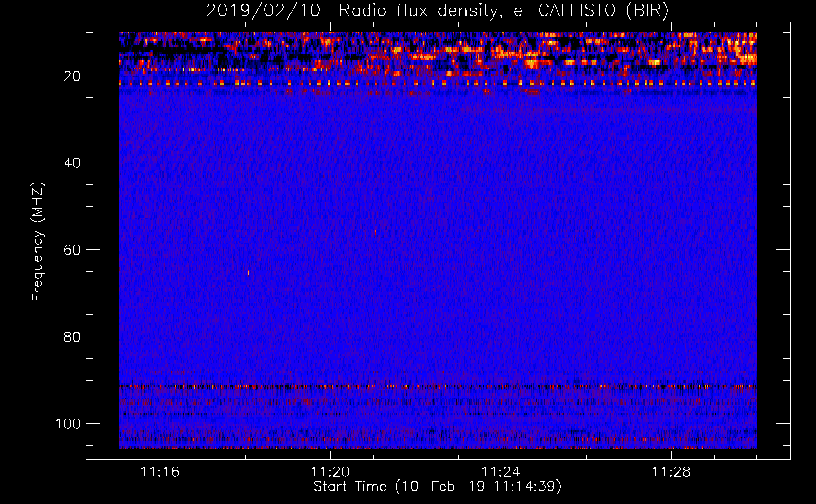Click the "100" frequency tick label
Image resolution: width=816 pixels, height=504 pixels.
coord(68,424)
